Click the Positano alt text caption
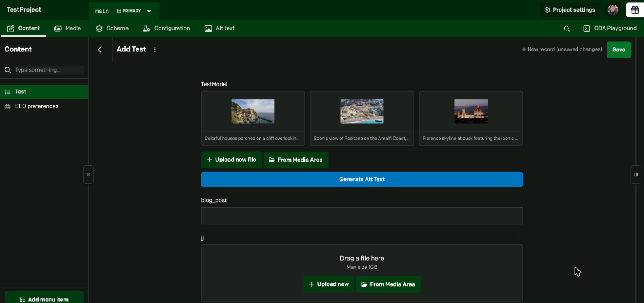Screen dimensions: 644x303 point(362,139)
